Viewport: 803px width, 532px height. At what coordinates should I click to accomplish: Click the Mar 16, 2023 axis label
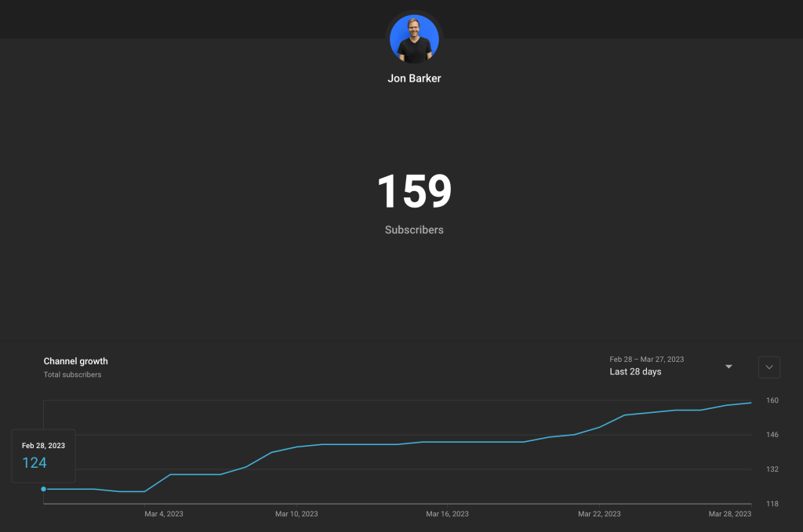click(x=447, y=514)
